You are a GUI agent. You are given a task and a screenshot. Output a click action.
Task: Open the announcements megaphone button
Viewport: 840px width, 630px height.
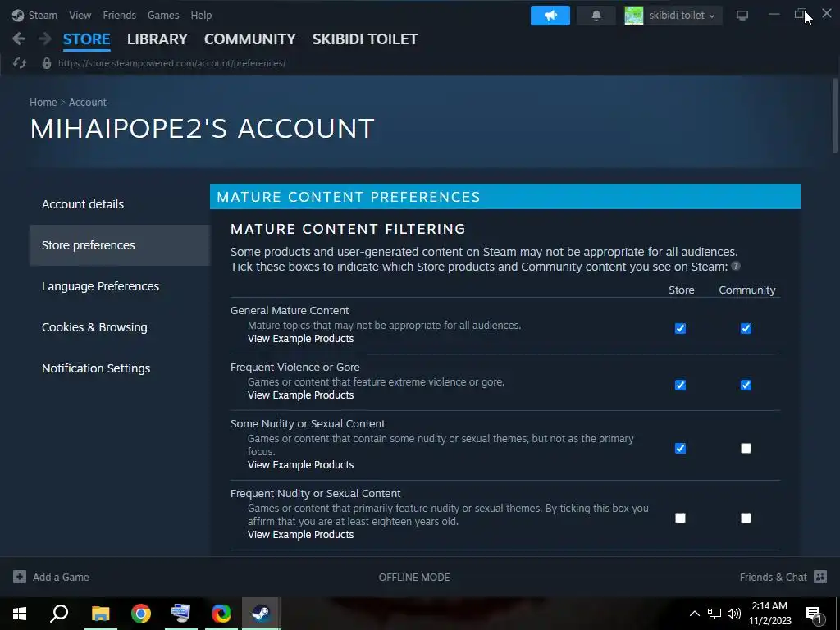pos(550,16)
